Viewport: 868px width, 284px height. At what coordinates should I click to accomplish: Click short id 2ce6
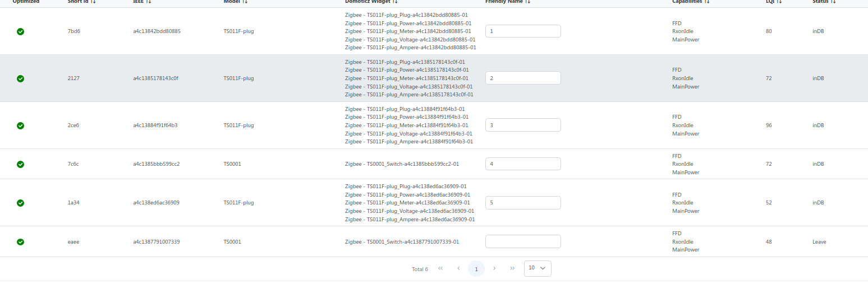(74, 125)
